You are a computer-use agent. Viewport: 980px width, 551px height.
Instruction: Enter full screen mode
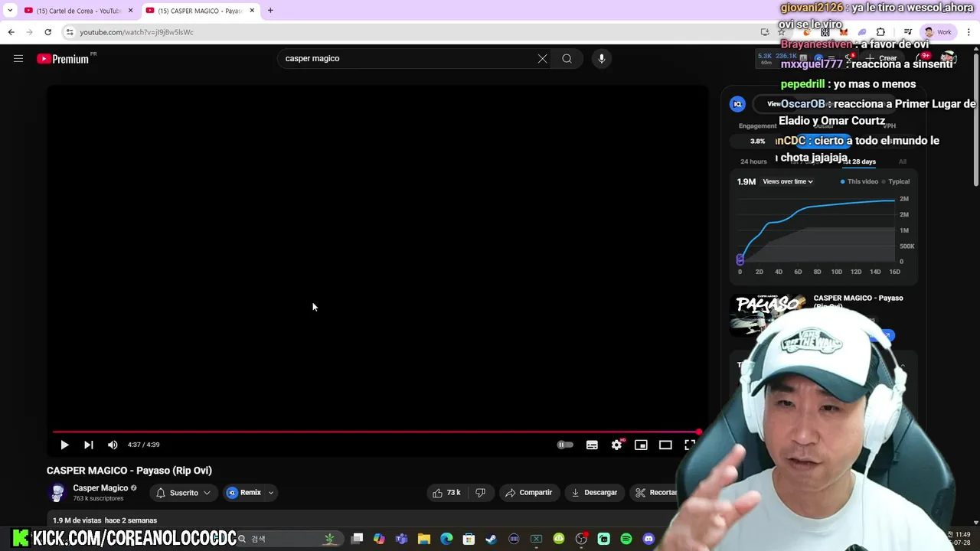click(x=689, y=445)
